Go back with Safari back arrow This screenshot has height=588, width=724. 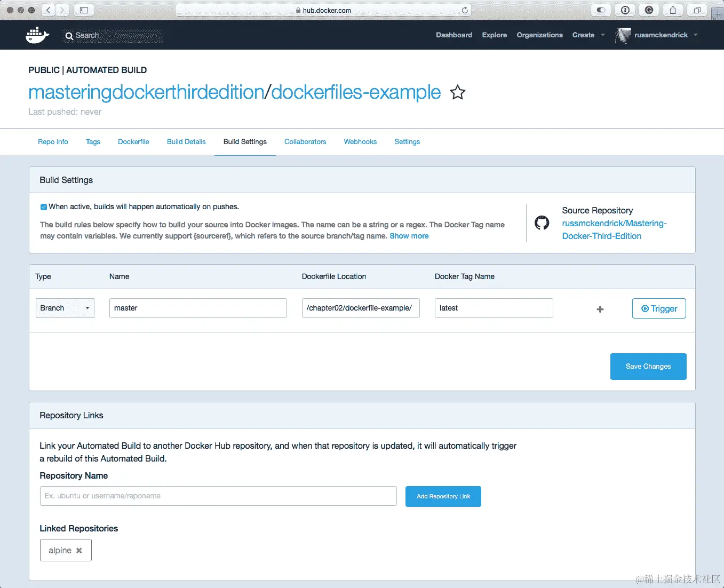[49, 10]
